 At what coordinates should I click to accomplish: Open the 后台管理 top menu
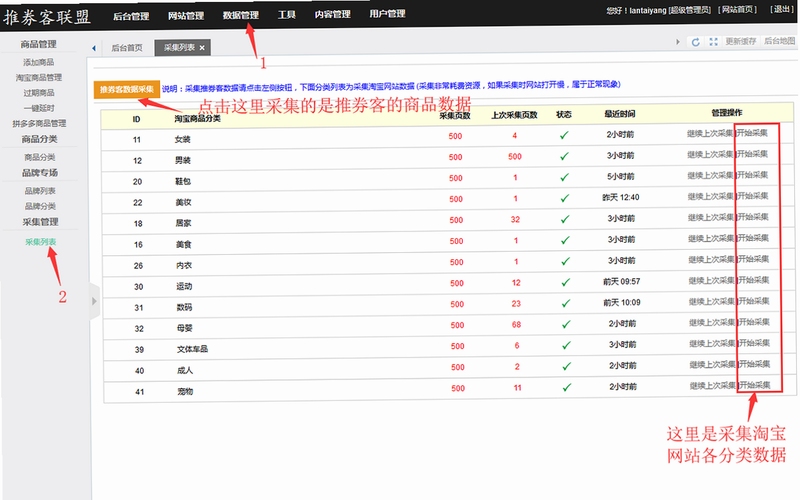point(131,16)
